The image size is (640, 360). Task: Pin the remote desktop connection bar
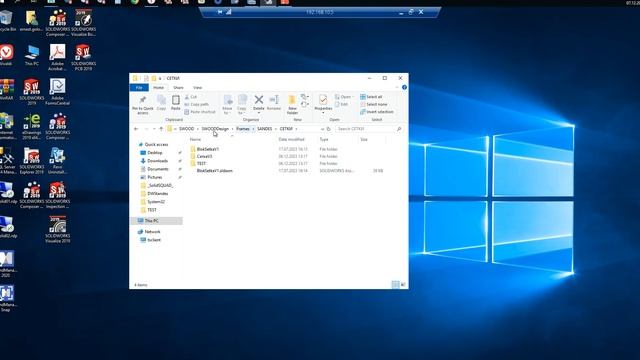220,12
